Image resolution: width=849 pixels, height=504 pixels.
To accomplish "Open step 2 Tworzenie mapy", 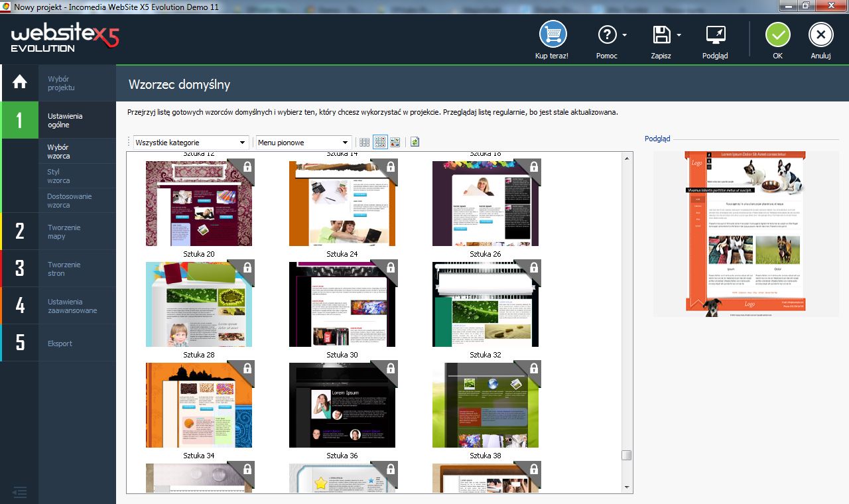I will (x=58, y=231).
